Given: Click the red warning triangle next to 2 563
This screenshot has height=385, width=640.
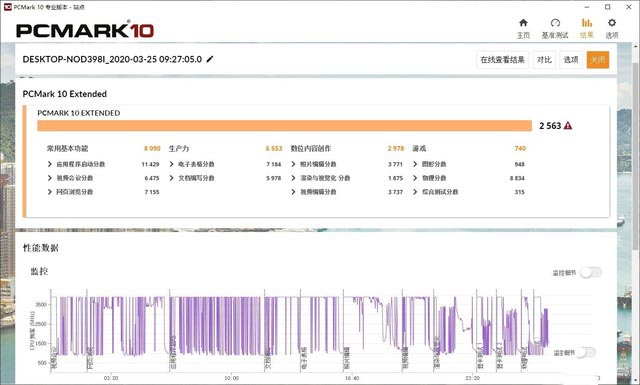Looking at the screenshot, I should (x=568, y=126).
